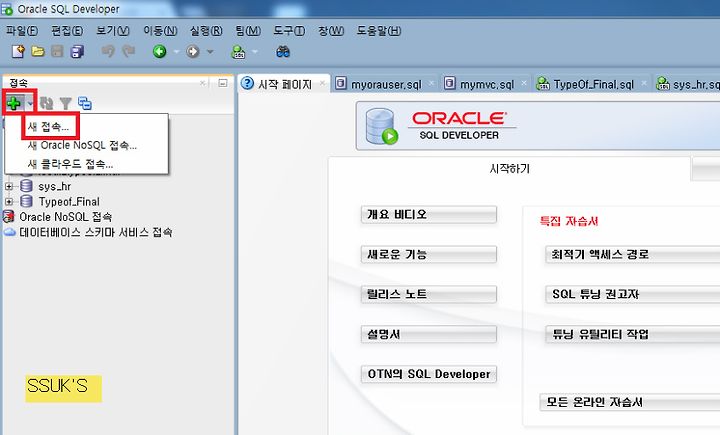Switch to the TypeOf_Final.sql tab
Viewport: 720px width, 435px height.
[x=593, y=85]
